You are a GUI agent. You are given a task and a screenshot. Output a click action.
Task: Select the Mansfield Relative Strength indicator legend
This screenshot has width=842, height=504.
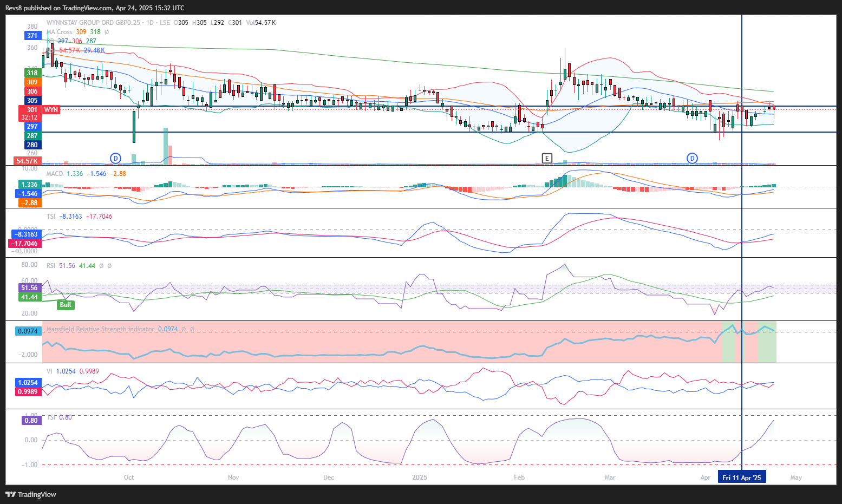coord(100,329)
